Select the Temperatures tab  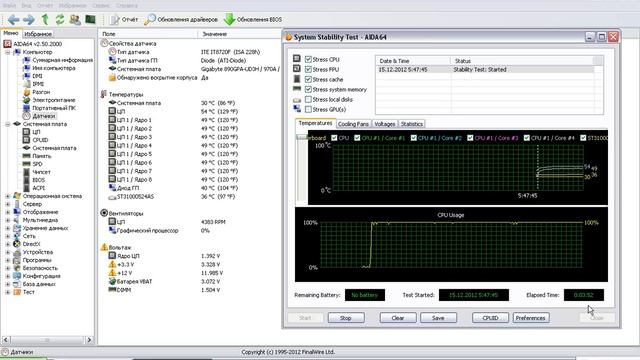click(x=315, y=123)
